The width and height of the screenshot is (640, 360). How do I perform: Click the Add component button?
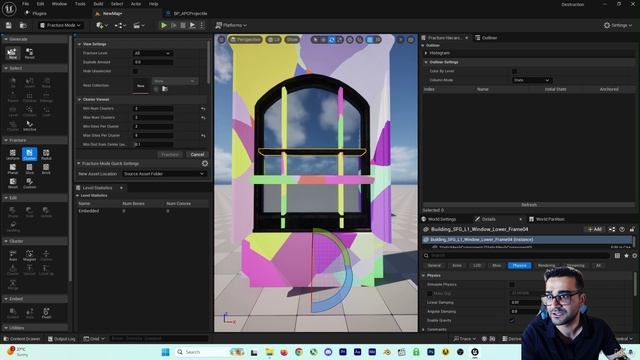[x=594, y=229]
